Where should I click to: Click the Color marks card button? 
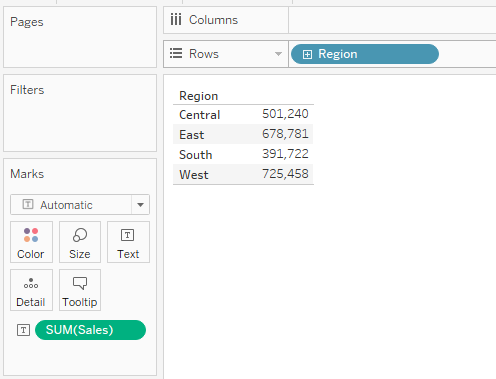[31, 242]
